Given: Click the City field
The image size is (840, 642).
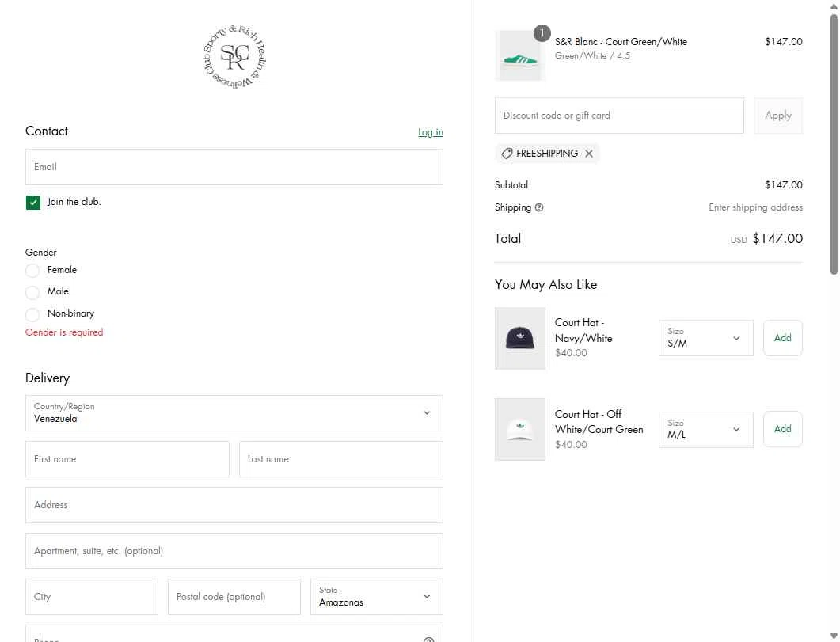Looking at the screenshot, I should click(x=92, y=597).
